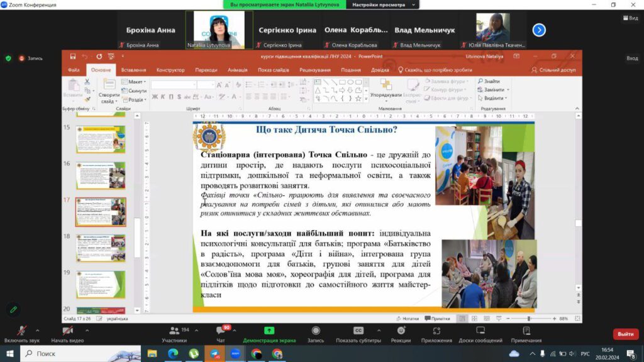
Task: Open the Анімація ribbon tab
Action: [237, 70]
